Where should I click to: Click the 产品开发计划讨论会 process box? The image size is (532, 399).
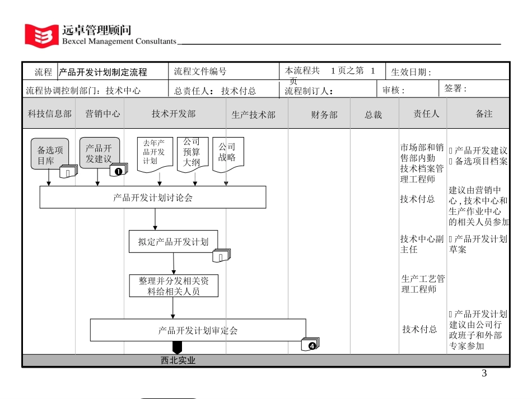(153, 197)
